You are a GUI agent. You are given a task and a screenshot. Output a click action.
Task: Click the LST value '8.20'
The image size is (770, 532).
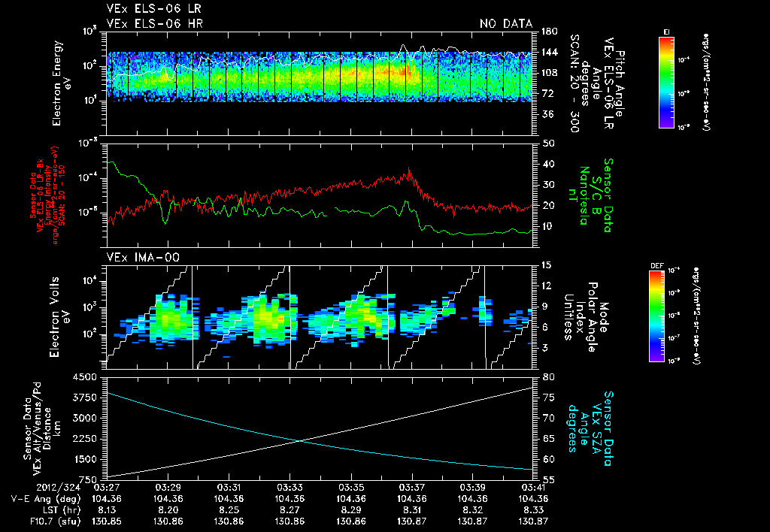[168, 510]
